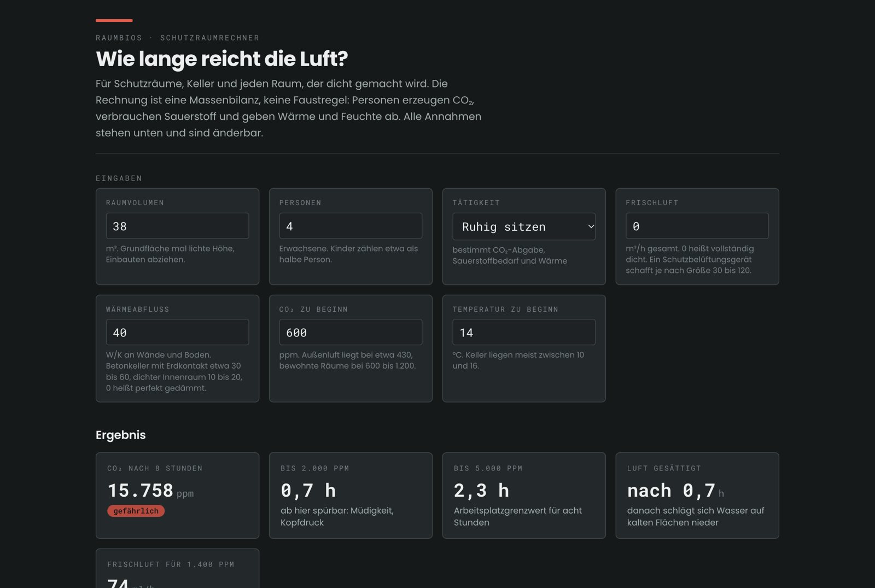875x588 pixels.
Task: Click the 'LUFT GESÄTTIGT' card label
Action: tap(664, 468)
